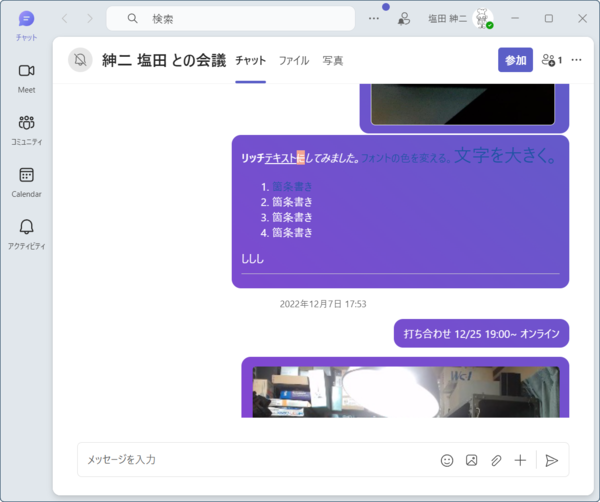Attach a file with paperclip icon
The width and height of the screenshot is (600, 502).
click(496, 460)
